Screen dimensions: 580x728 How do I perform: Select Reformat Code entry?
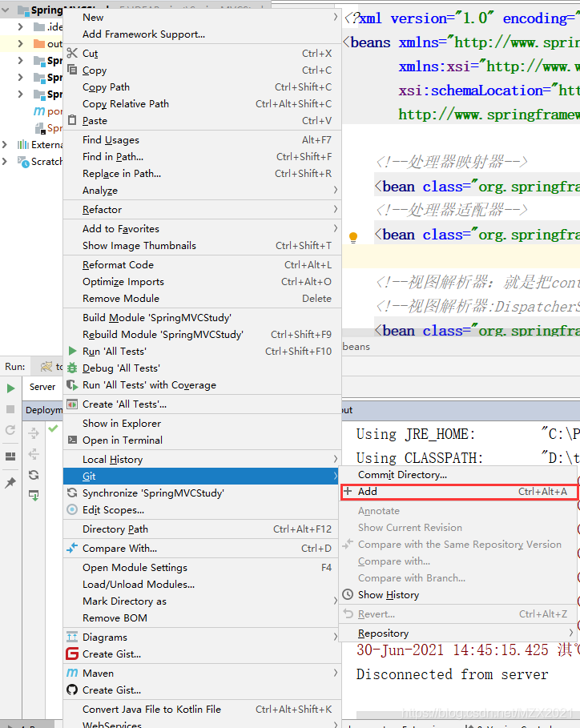click(202, 264)
